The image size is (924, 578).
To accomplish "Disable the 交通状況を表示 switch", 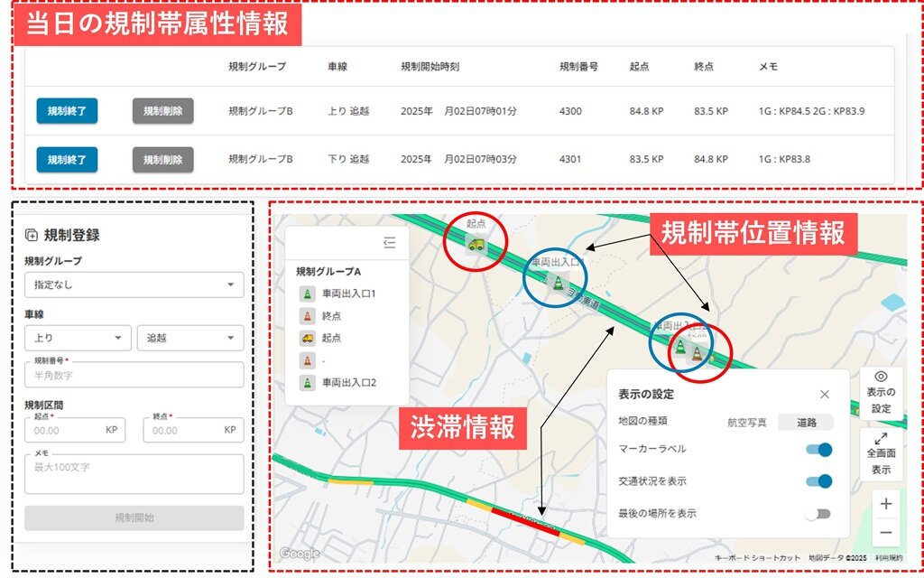I will 818,481.
